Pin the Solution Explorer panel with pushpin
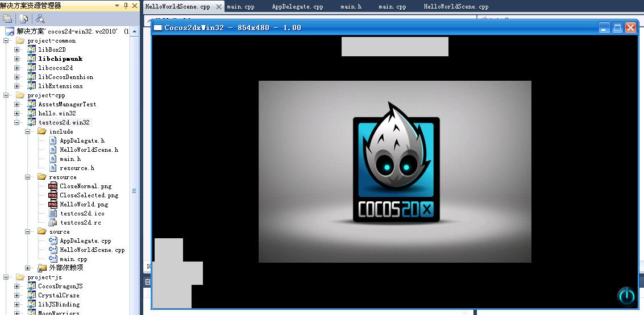This screenshot has height=315, width=644. point(126,5)
